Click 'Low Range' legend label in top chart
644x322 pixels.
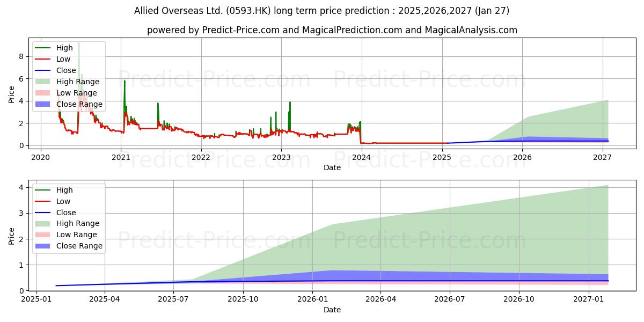tap(77, 93)
